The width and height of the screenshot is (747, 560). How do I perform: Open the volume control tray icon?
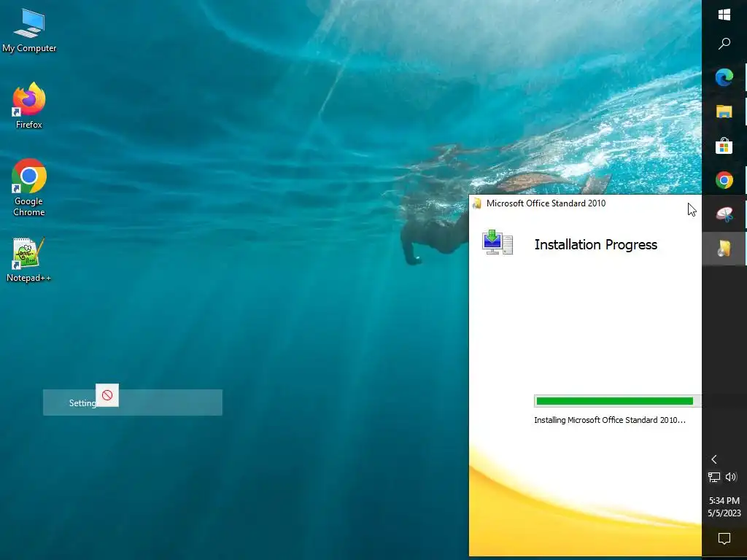pos(731,477)
